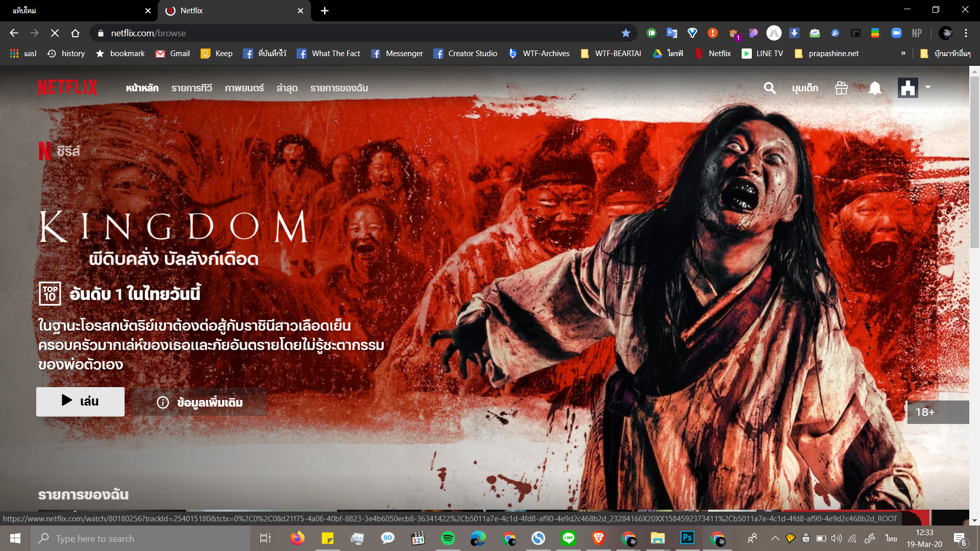The height and width of the screenshot is (551, 980).
Task: Click the taskbar search box
Action: [x=140, y=538]
